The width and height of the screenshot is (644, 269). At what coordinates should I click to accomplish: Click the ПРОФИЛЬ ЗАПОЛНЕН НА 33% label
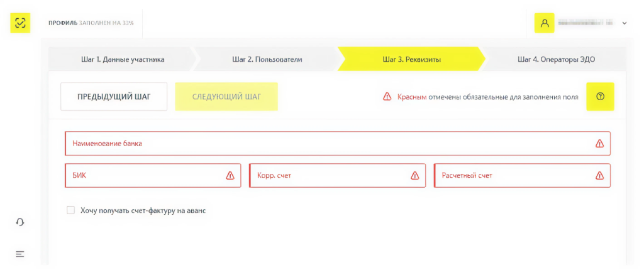pyautogui.click(x=91, y=23)
